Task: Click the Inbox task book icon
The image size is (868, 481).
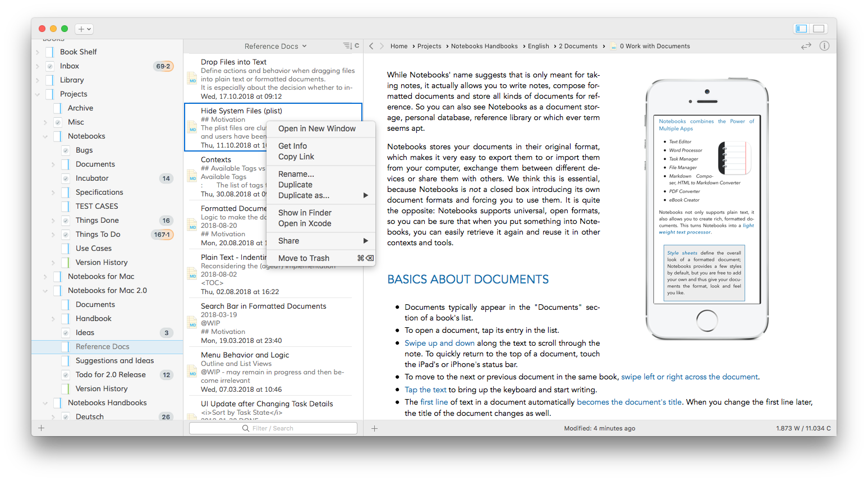Action: click(x=50, y=66)
